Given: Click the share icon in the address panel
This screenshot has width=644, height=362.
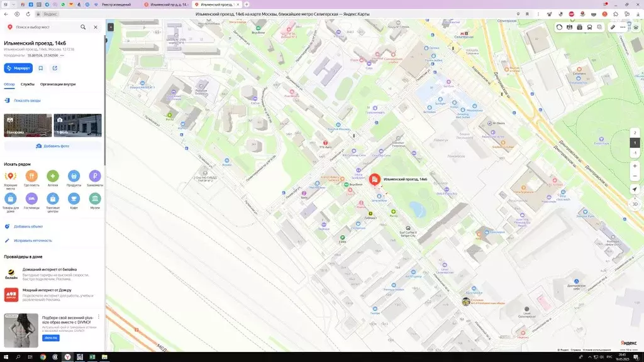Looking at the screenshot, I should pyautogui.click(x=55, y=68).
